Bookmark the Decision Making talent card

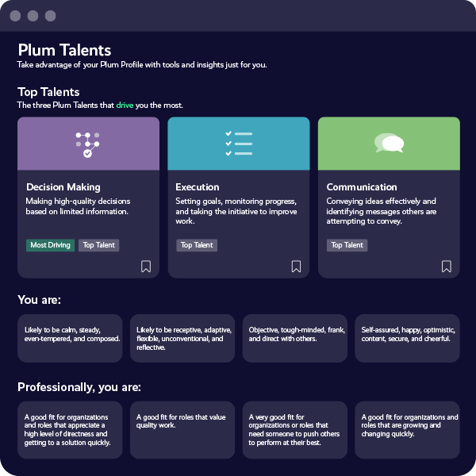tap(146, 267)
